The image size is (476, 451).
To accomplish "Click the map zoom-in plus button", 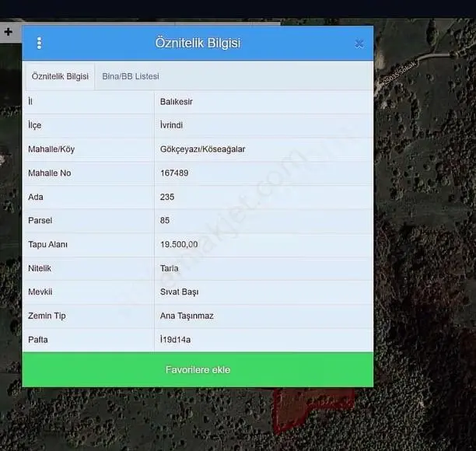I will point(9,32).
